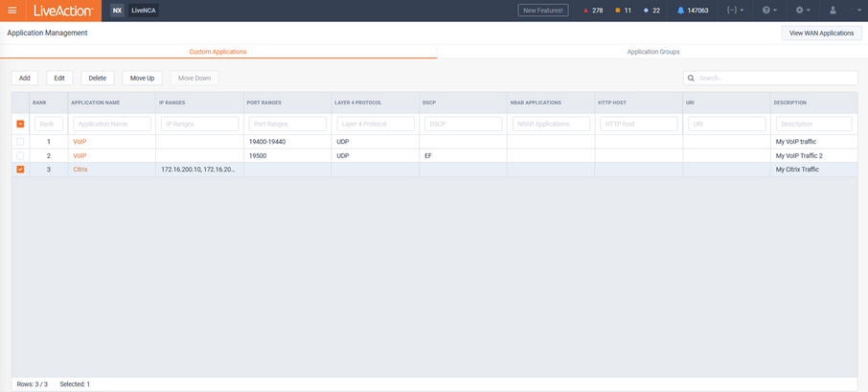
Task: Click the Rows: 3 / 3 status
Action: [33, 383]
